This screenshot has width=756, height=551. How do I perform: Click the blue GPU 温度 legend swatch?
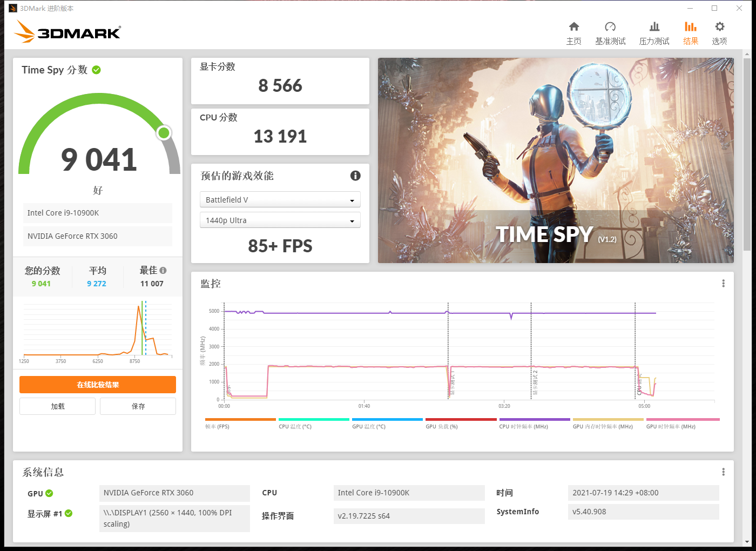click(x=387, y=419)
